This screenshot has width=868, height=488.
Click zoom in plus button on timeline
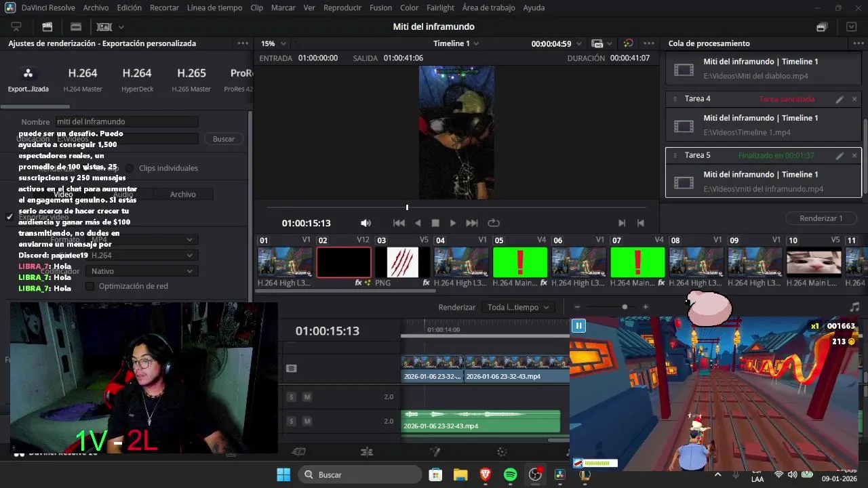point(645,307)
